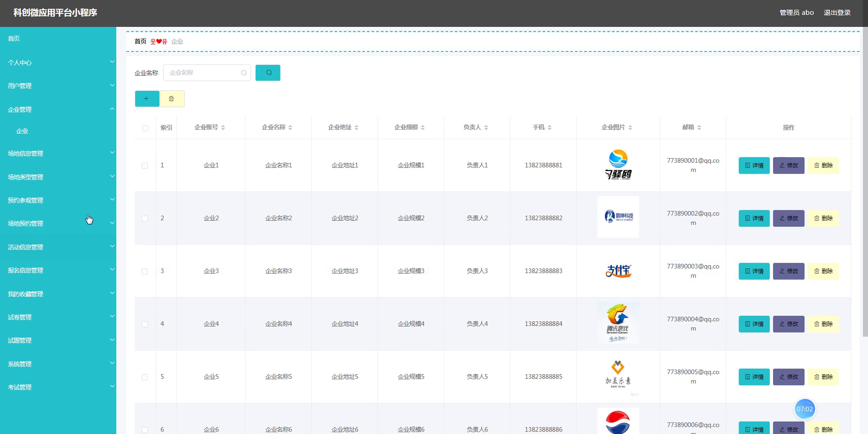868x434 pixels.
Task: Click 修改 button for 企业3
Action: pos(789,271)
